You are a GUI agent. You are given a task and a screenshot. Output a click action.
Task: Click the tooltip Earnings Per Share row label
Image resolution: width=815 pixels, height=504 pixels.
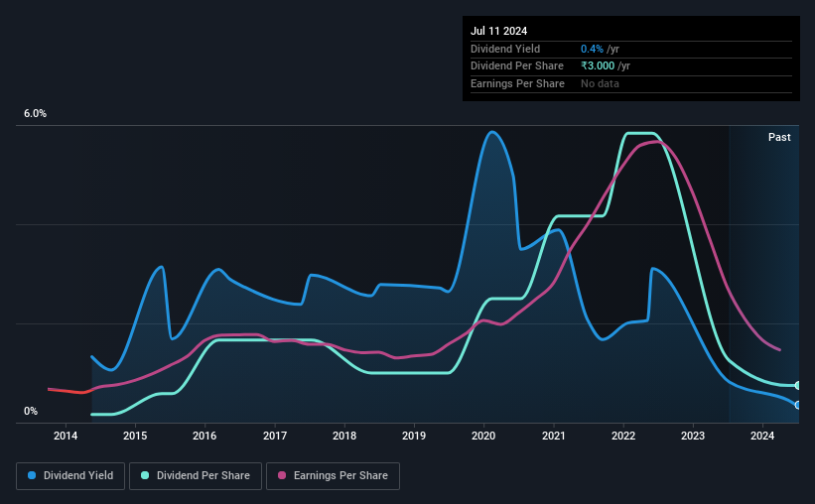click(517, 83)
